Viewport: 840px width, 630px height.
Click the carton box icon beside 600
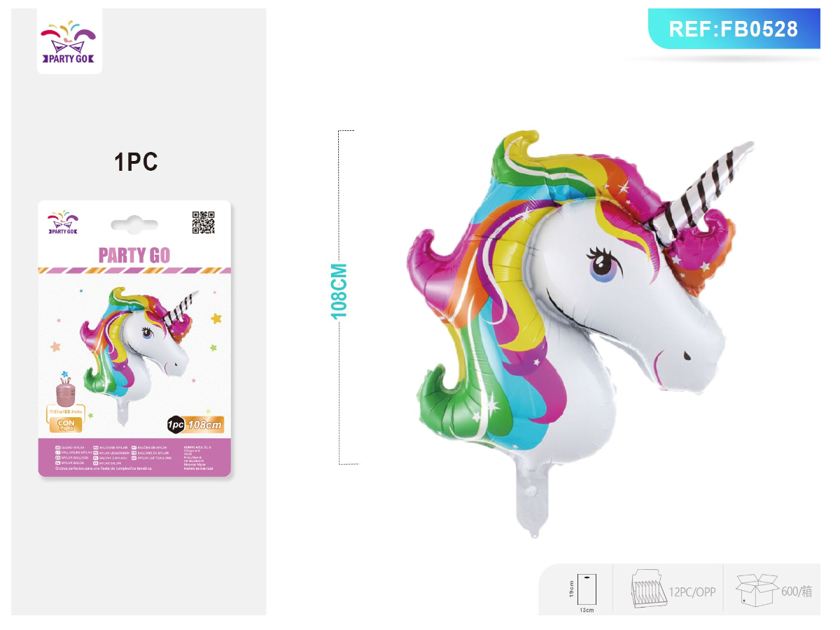[756, 590]
